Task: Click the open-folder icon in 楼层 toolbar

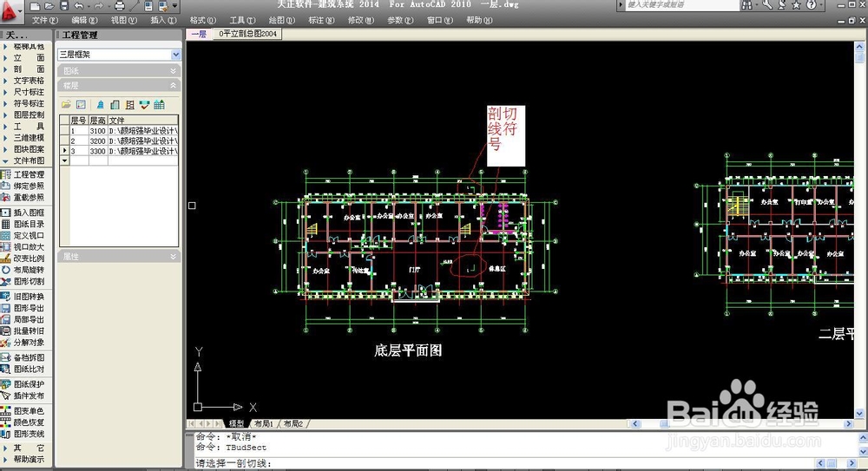Action: 67,105
